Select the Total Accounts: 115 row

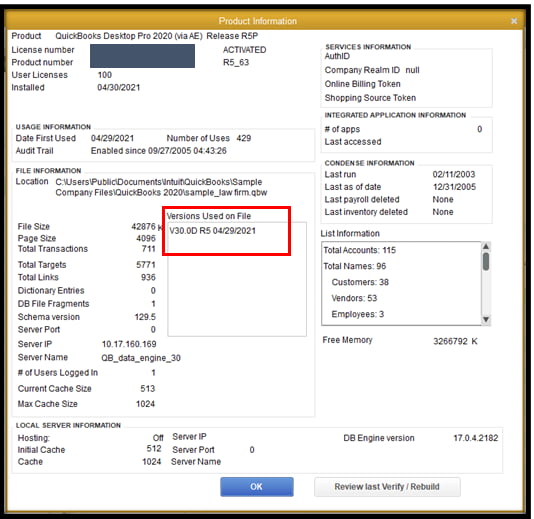(360, 250)
